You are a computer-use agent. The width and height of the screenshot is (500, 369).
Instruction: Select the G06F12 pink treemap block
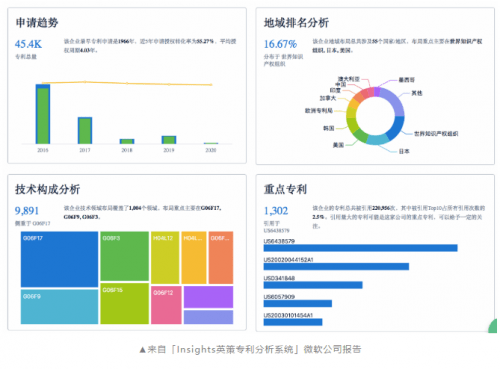(x=166, y=305)
